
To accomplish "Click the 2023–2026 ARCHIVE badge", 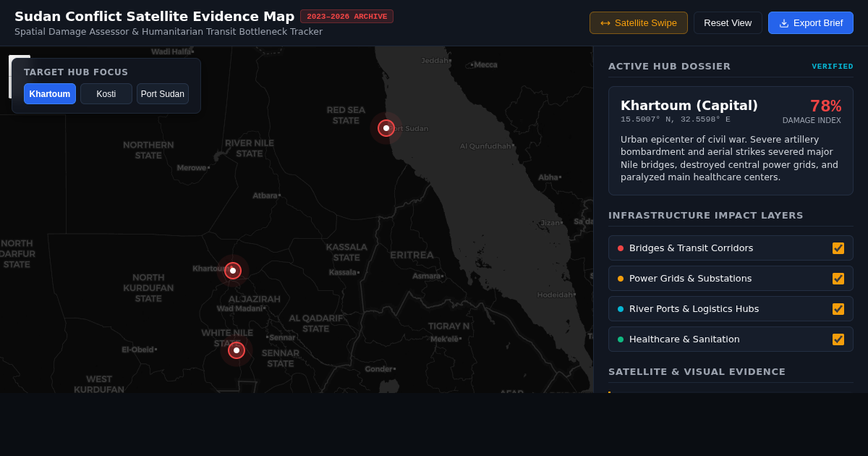I will pyautogui.click(x=346, y=16).
